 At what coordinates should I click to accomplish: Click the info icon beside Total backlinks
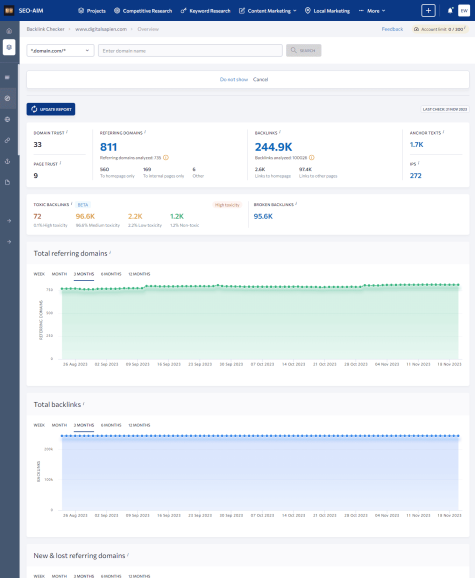tap(84, 403)
